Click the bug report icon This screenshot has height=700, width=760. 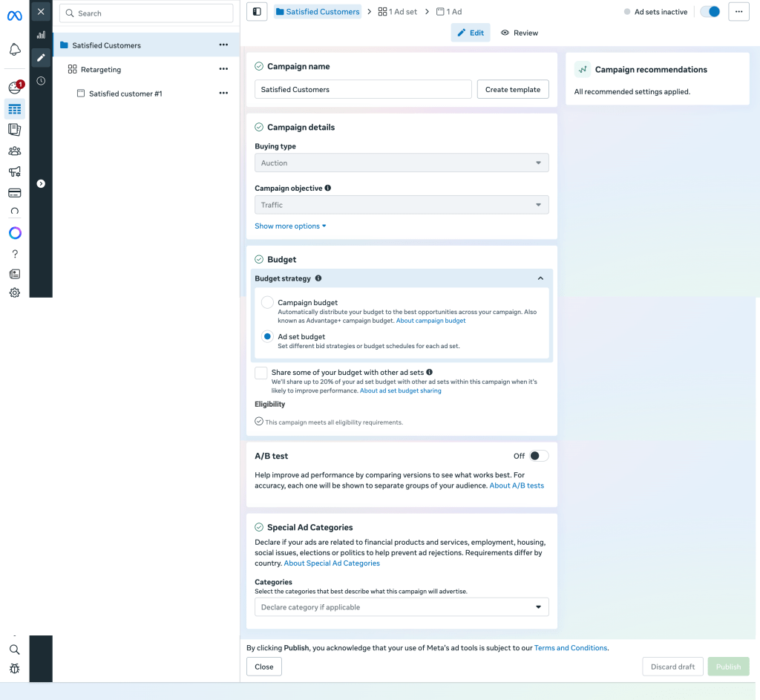pos(14,668)
